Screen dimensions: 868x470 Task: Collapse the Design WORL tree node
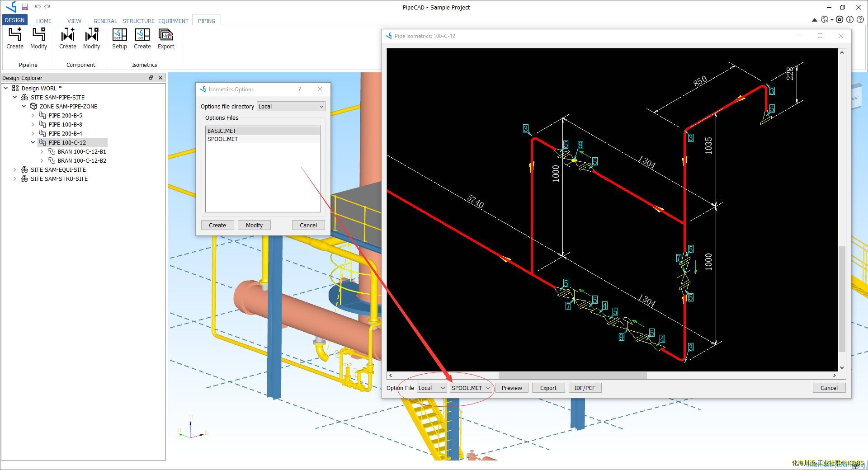click(x=6, y=88)
